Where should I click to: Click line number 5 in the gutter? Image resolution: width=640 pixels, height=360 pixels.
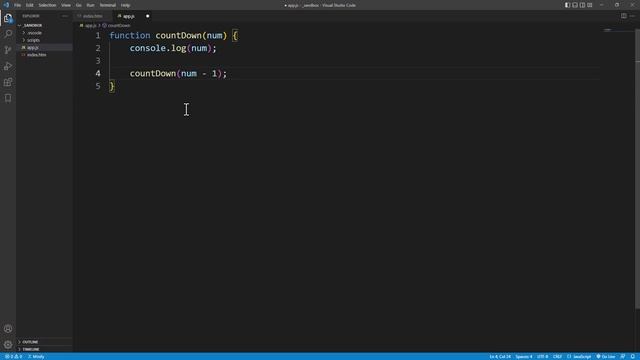(98, 86)
